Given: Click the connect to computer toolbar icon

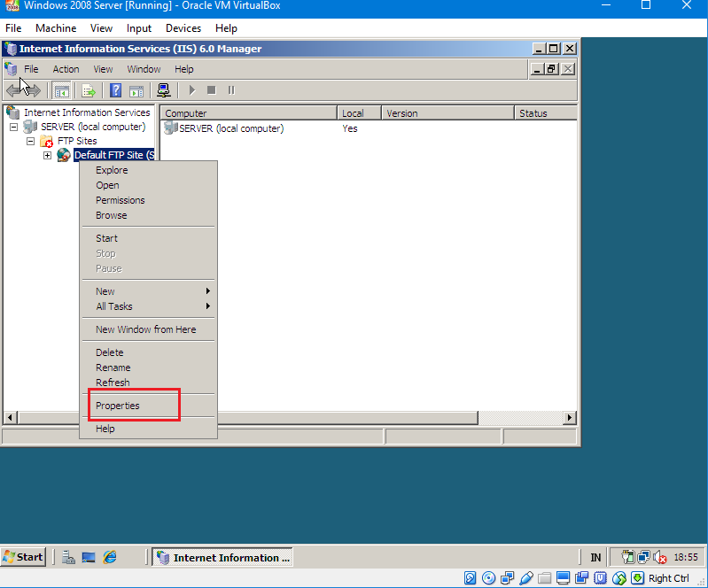Looking at the screenshot, I should (x=163, y=90).
